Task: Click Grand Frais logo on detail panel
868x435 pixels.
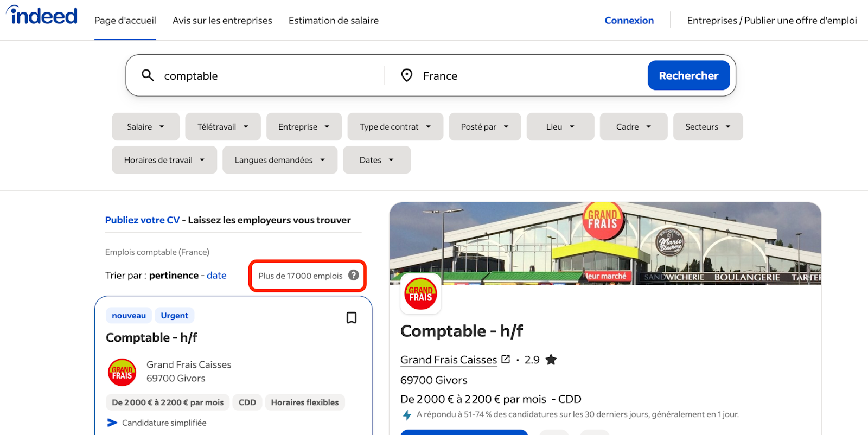Action: (x=420, y=293)
